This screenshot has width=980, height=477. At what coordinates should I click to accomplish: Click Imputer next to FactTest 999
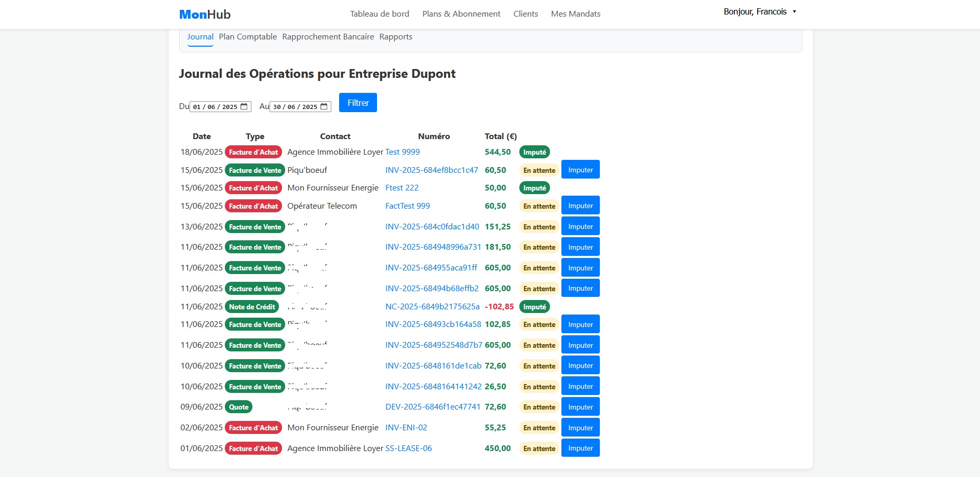(580, 205)
